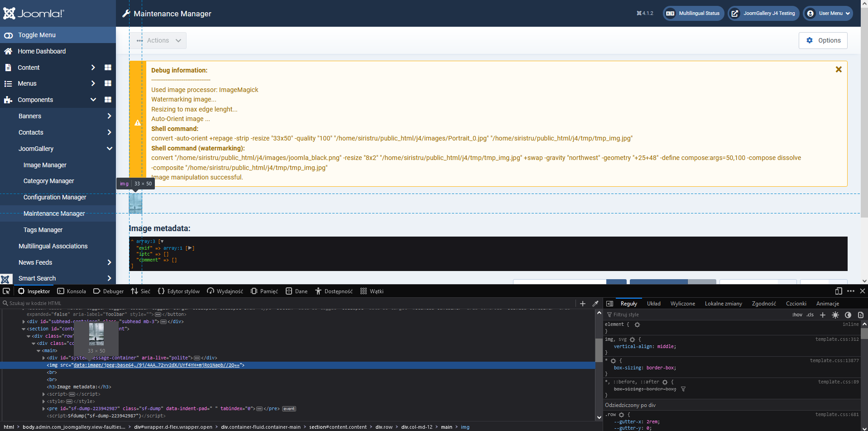
Task: Switch to the Układ panel tab
Action: [x=653, y=304]
